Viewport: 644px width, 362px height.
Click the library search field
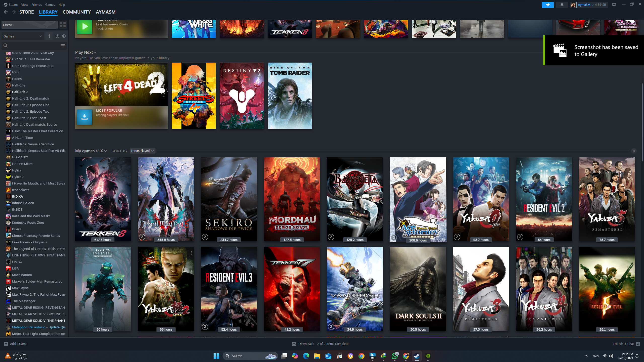(34, 46)
